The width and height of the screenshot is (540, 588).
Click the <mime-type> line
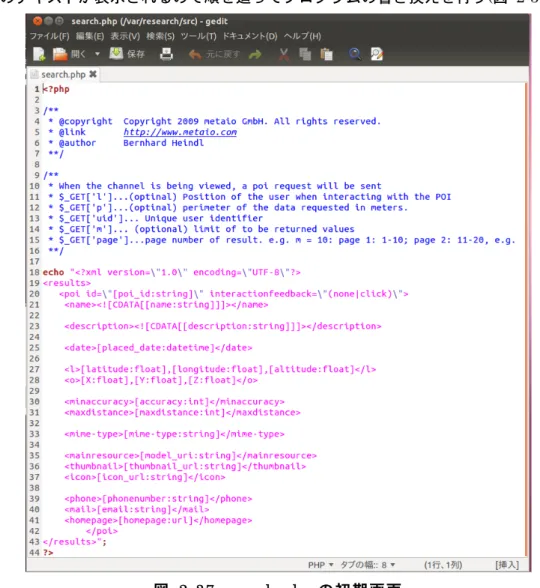(x=174, y=434)
